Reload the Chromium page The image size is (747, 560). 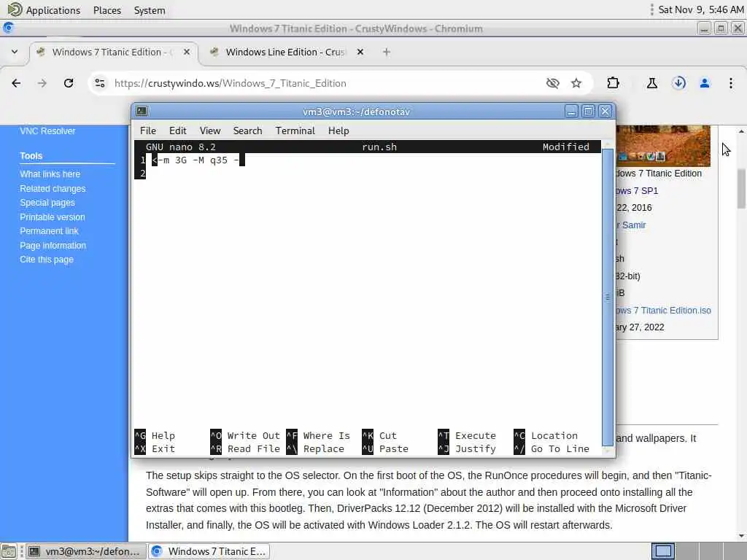coord(69,83)
